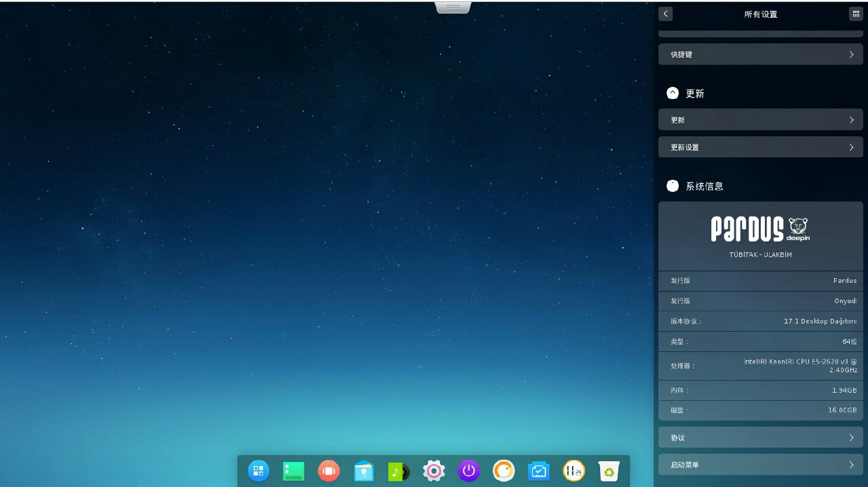
Task: Click the 类型 label
Action: pyautogui.click(x=679, y=342)
